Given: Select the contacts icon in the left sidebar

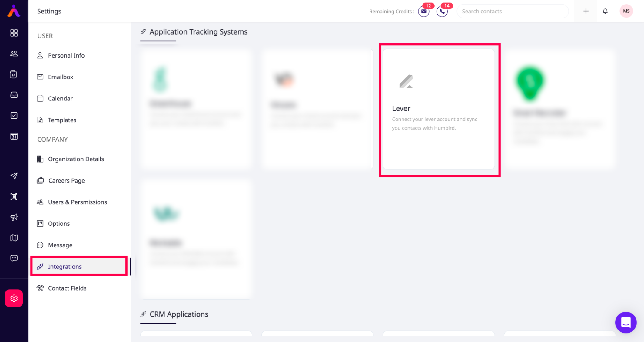Looking at the screenshot, I should point(14,54).
